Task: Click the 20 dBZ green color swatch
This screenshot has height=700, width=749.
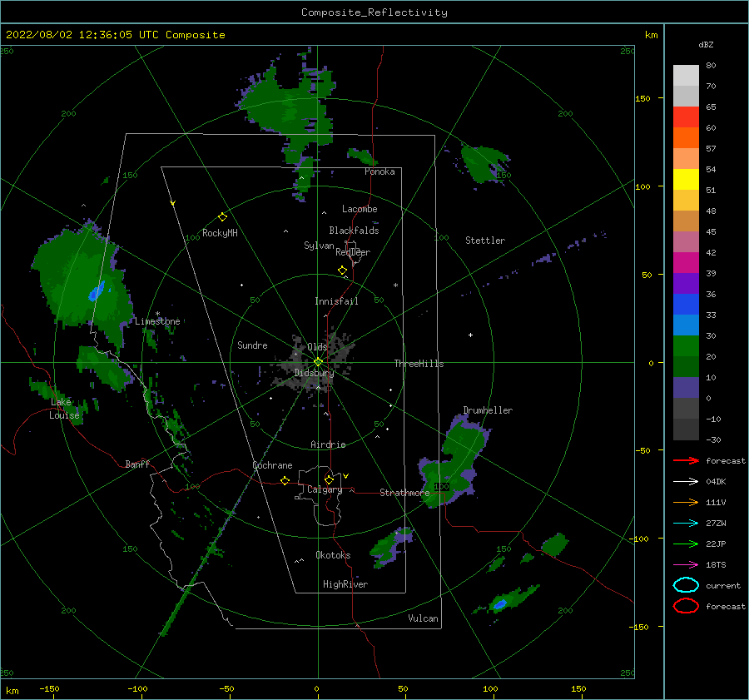Action: click(686, 345)
